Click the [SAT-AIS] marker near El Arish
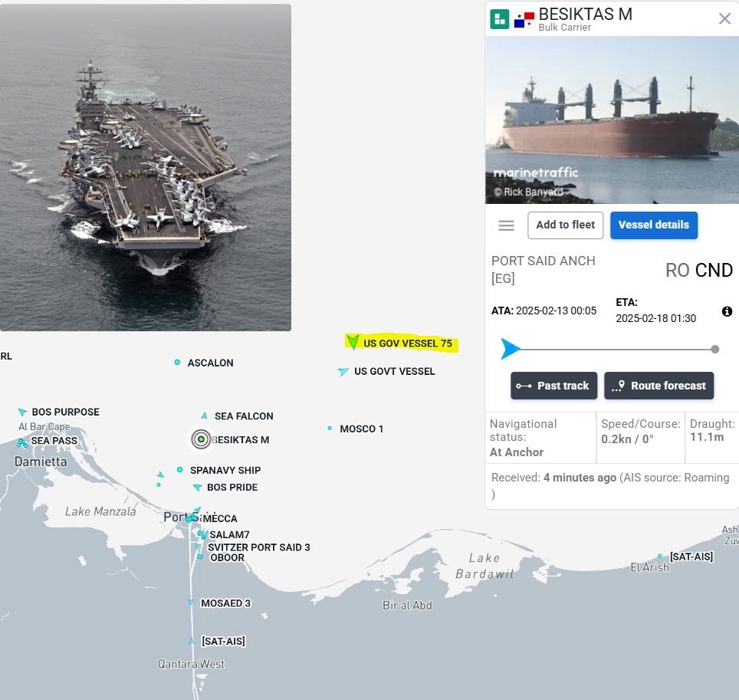Viewport: 739px width, 700px height. (661, 557)
